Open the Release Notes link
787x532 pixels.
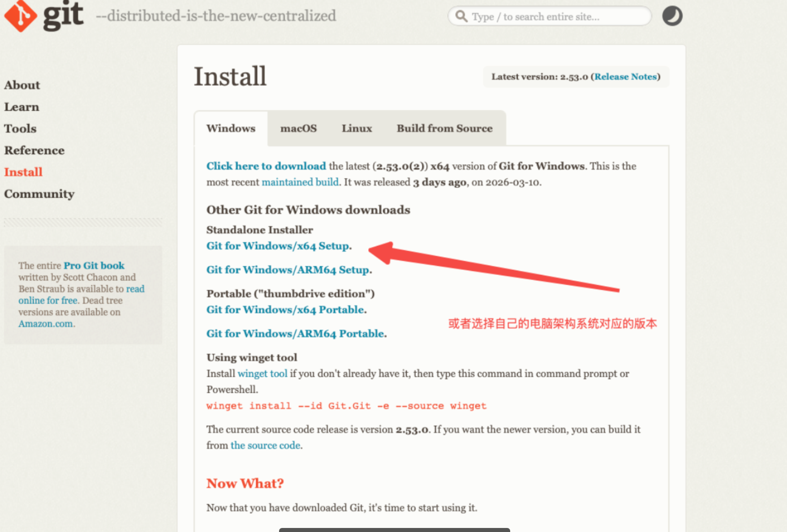(x=625, y=77)
